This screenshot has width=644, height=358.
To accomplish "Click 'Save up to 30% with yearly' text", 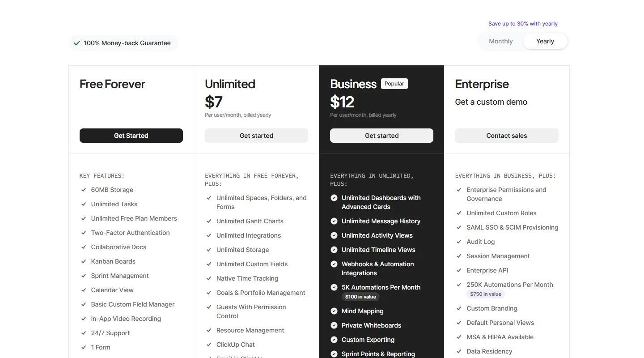I will pos(523,24).
